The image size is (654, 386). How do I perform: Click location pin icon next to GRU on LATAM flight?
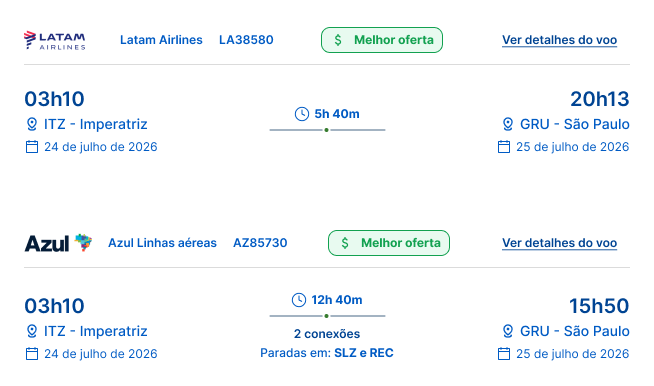[x=508, y=124]
